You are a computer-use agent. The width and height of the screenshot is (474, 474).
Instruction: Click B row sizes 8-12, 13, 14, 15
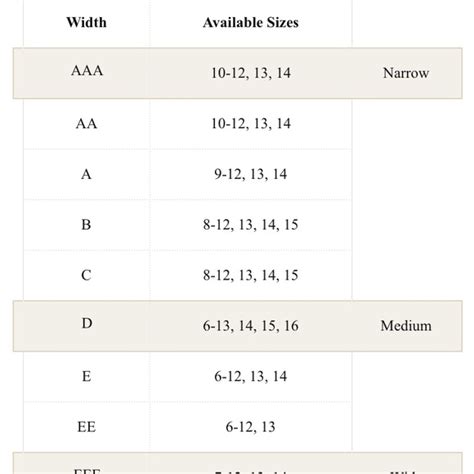pos(251,225)
